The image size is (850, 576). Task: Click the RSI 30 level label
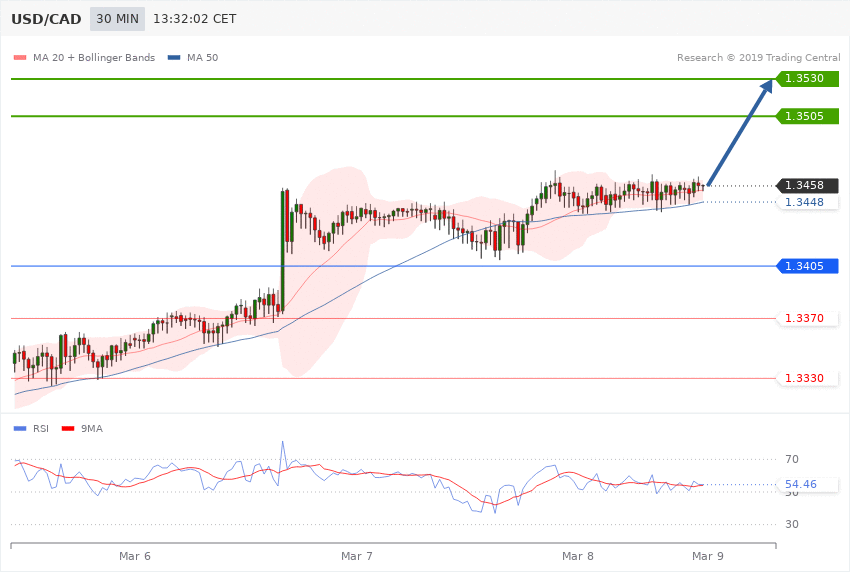pyautogui.click(x=791, y=524)
